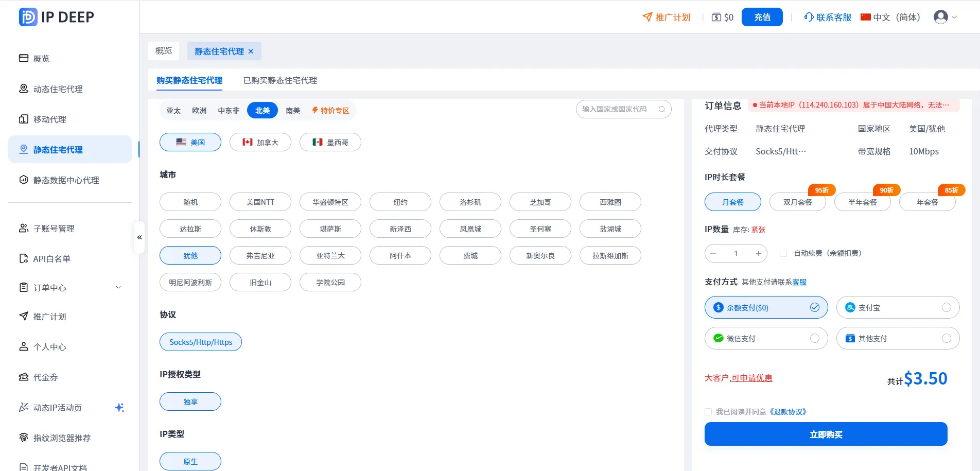Viewport: 980px width, 471px height.
Task: Expand the dropdown chevron next to avatar
Action: pyautogui.click(x=954, y=17)
